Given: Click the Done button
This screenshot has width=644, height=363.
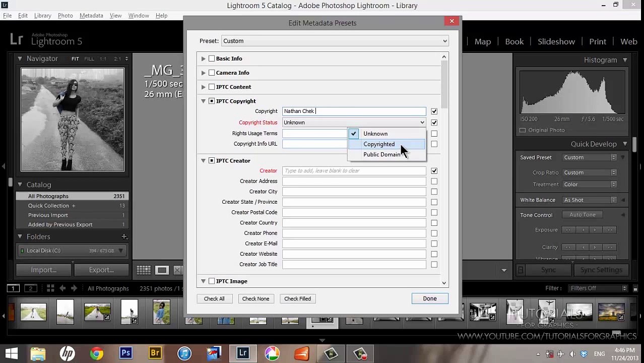Looking at the screenshot, I should pos(430,298).
